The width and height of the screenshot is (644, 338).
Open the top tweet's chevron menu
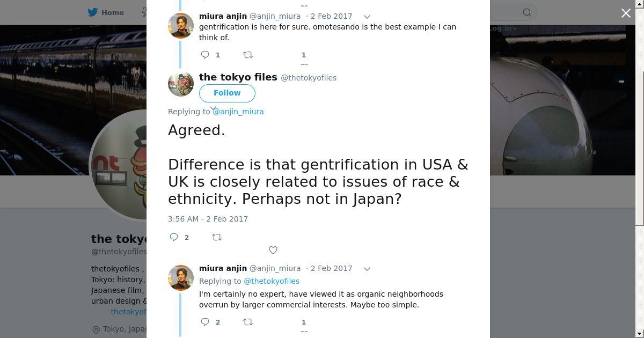coord(367,17)
